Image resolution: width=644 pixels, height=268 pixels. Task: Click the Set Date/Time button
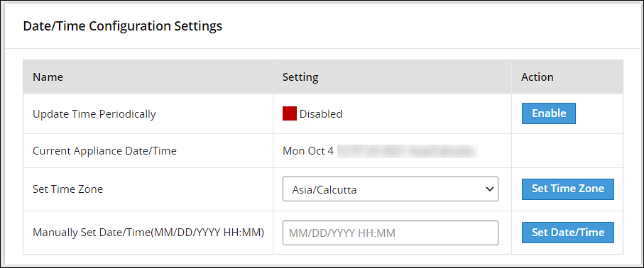568,233
